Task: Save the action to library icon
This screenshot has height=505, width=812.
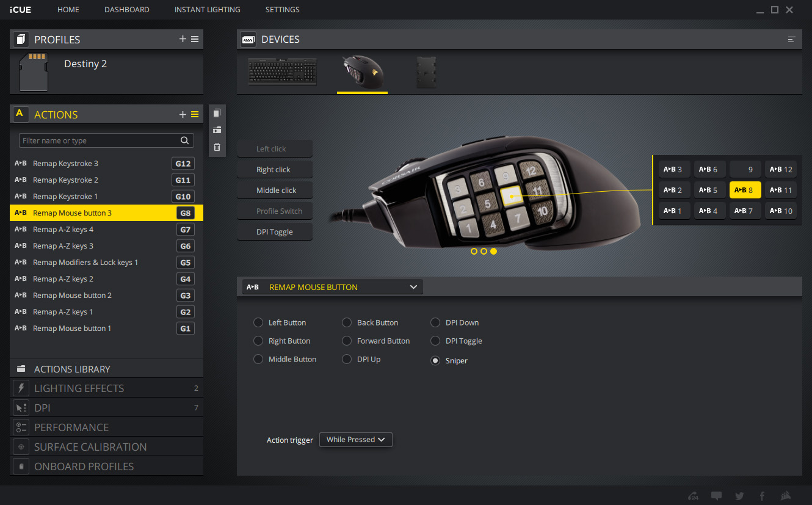Action: coord(217,130)
